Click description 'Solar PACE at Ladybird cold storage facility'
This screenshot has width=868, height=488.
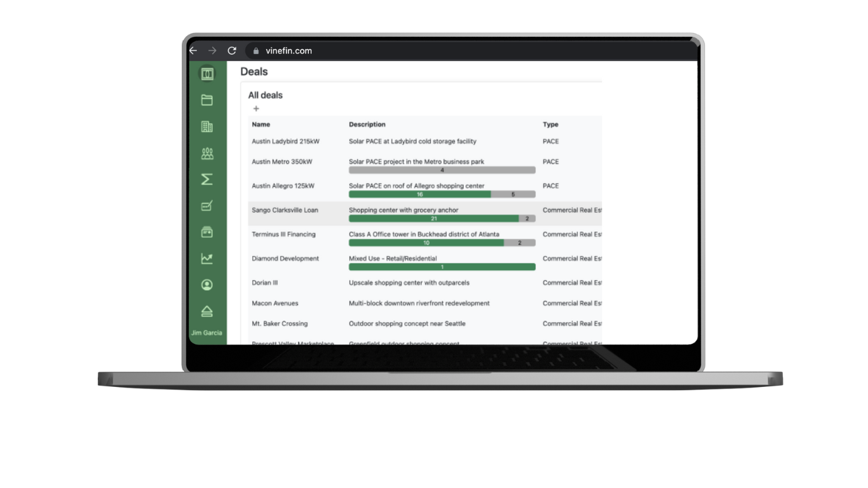(412, 142)
